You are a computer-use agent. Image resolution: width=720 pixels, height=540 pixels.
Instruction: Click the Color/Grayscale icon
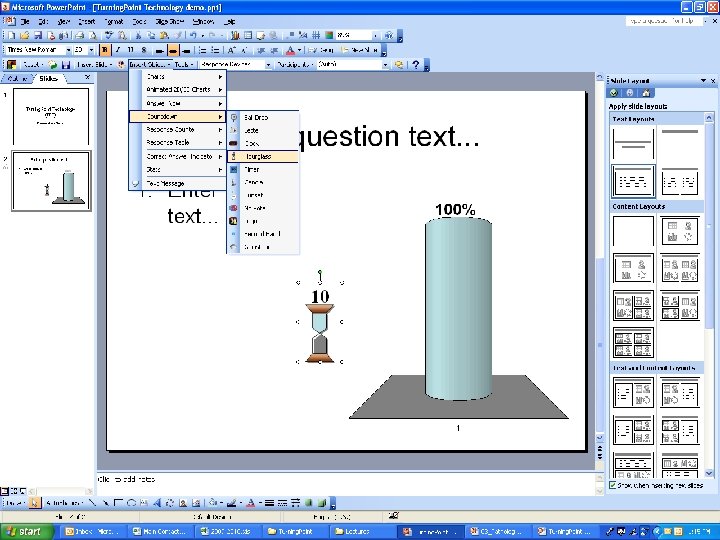pyautogui.click(x=329, y=35)
